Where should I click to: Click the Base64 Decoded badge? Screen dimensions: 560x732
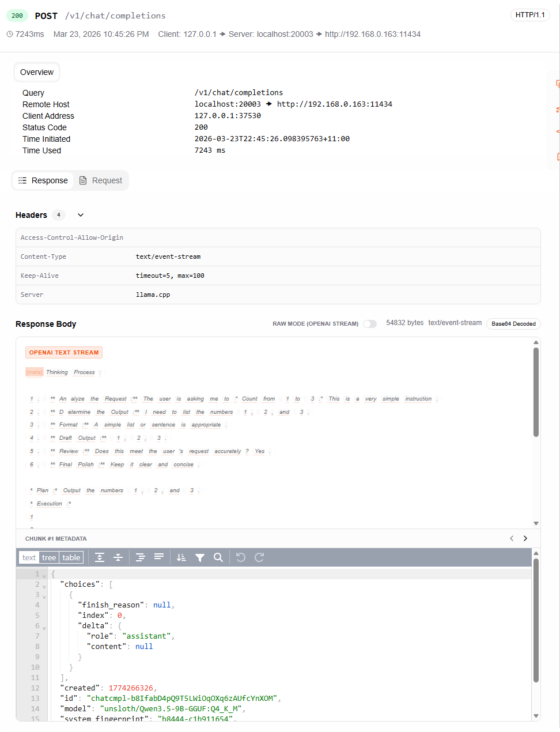(x=513, y=324)
